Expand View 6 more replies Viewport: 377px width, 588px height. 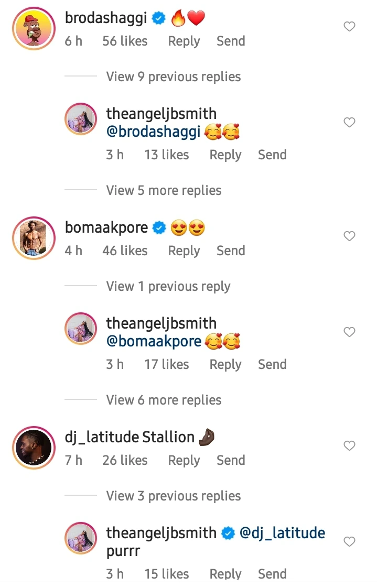(164, 400)
